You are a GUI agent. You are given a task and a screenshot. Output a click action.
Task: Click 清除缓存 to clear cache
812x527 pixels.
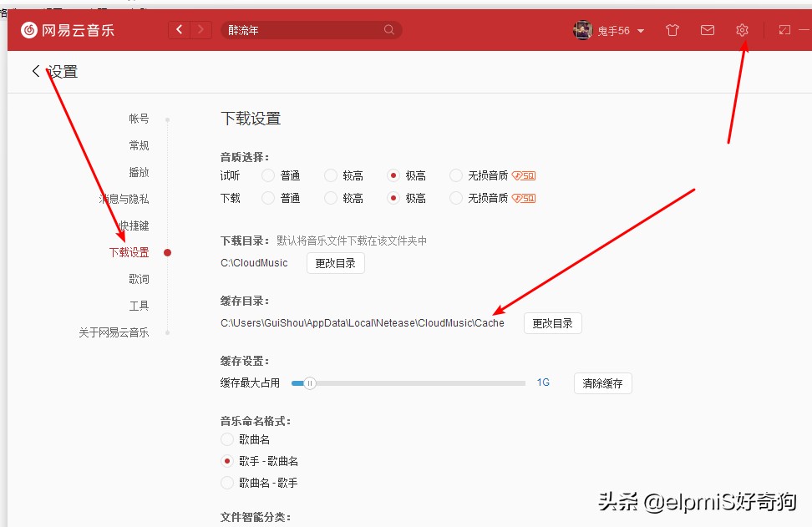point(602,383)
